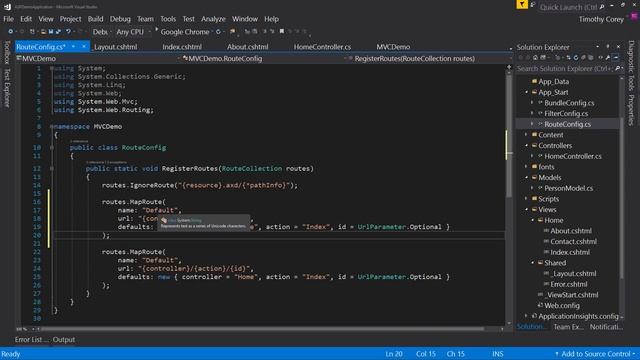Select _ViewStart.cshtml in Solution Explorer

[571, 295]
